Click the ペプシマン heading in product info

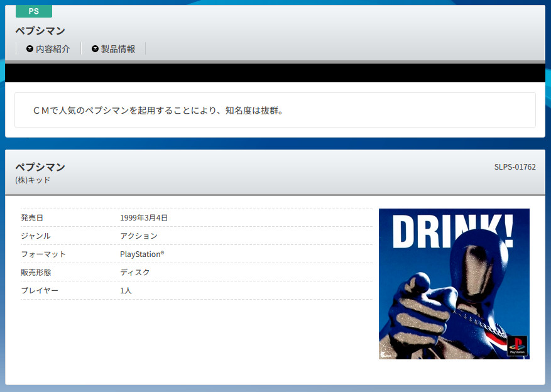pos(40,167)
